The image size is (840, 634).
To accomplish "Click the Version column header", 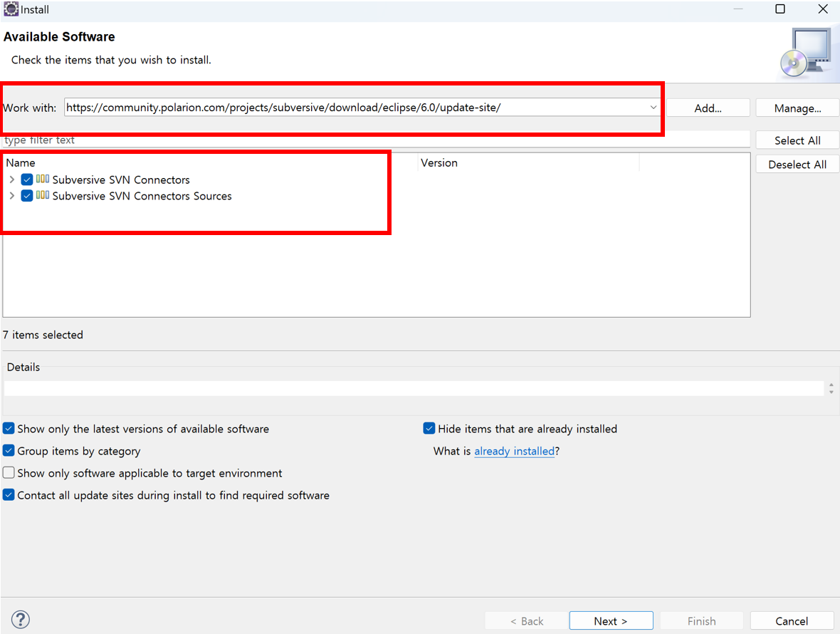I will pos(529,163).
